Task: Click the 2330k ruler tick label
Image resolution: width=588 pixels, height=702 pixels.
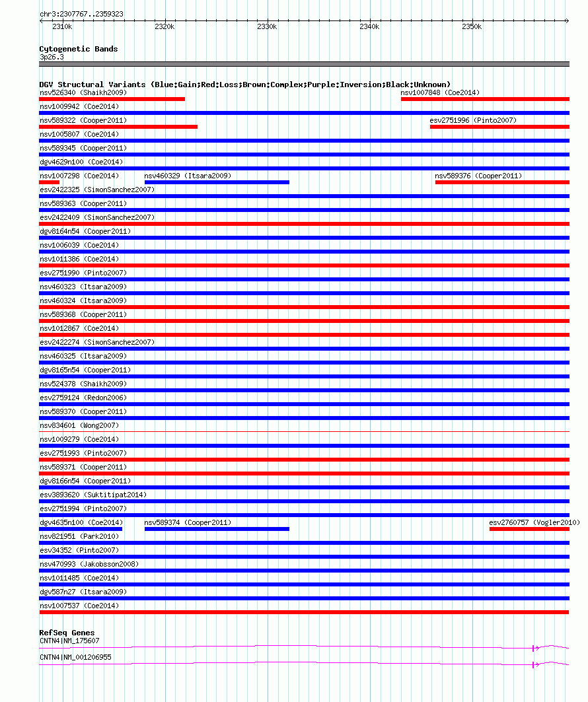Action: click(x=267, y=27)
